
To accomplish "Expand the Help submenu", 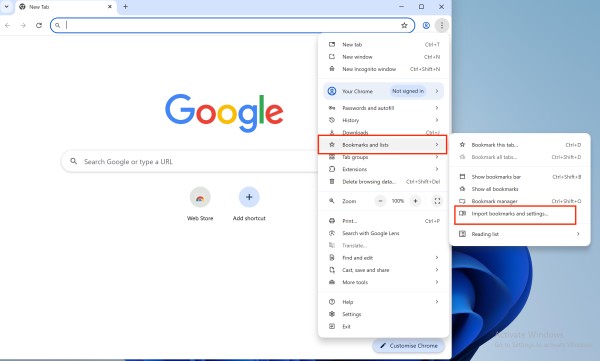I will (384, 302).
